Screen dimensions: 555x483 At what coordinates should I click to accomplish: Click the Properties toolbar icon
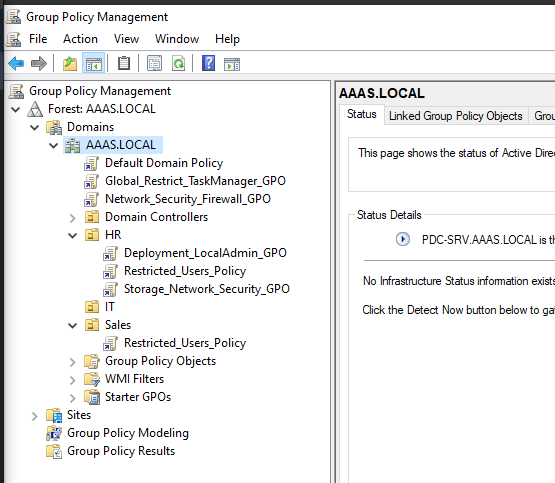(155, 64)
